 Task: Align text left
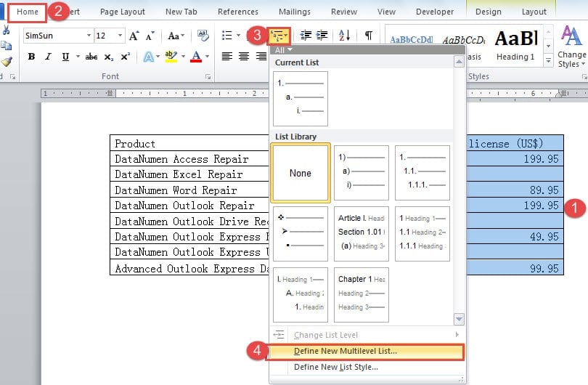[227, 57]
